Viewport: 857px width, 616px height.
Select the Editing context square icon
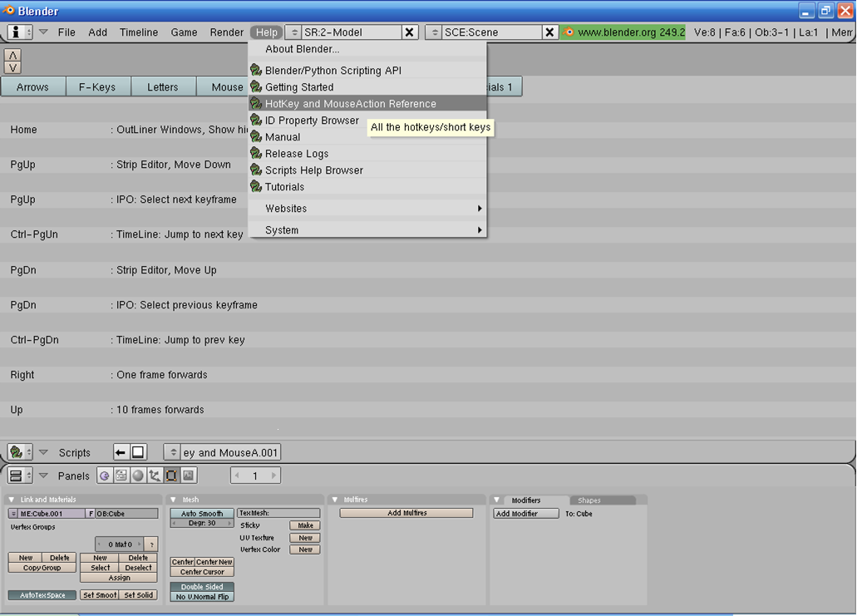171,476
